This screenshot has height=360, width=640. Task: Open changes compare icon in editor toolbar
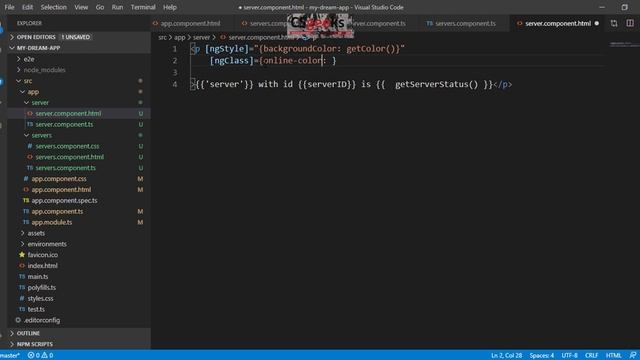click(614, 23)
